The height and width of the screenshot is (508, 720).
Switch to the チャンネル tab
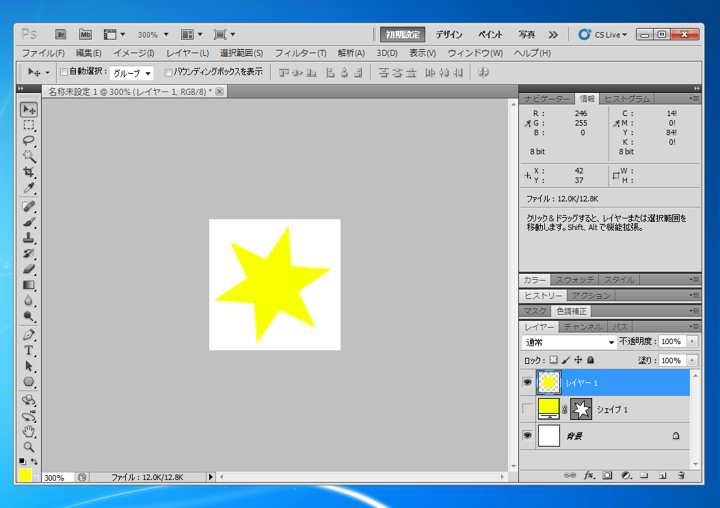[x=582, y=327]
